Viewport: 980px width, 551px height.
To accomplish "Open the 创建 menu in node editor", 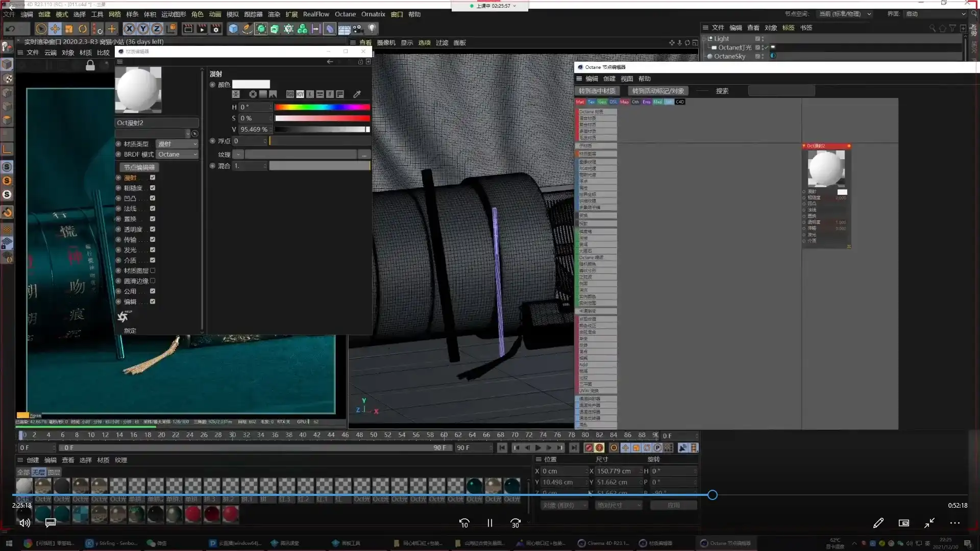I will click(609, 79).
